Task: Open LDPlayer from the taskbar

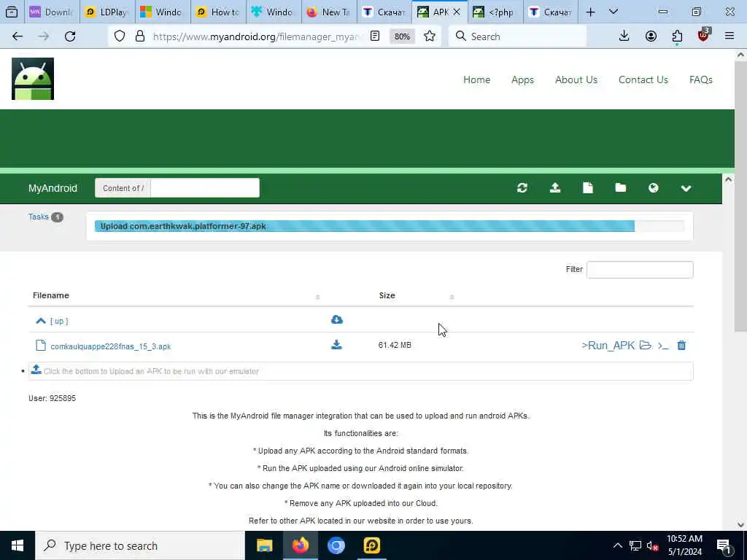Action: tap(371, 545)
